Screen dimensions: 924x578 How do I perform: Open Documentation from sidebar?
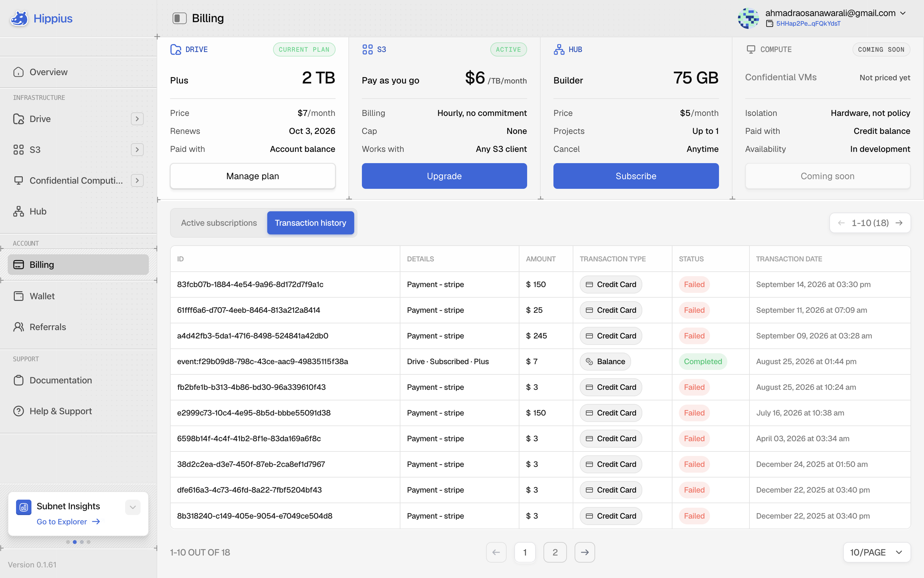coord(78,380)
